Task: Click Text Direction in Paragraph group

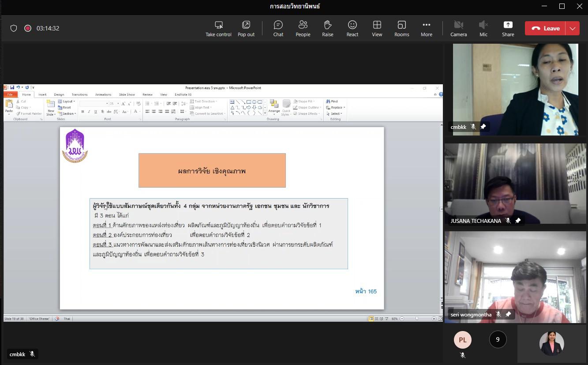Action: [203, 102]
